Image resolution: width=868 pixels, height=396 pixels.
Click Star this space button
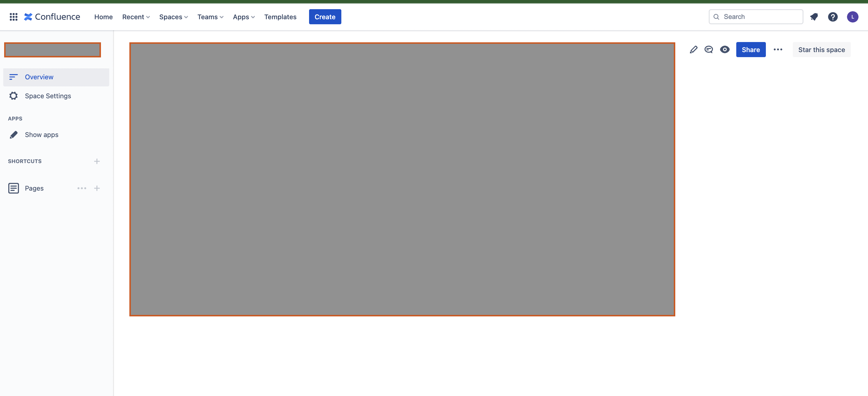click(x=822, y=49)
